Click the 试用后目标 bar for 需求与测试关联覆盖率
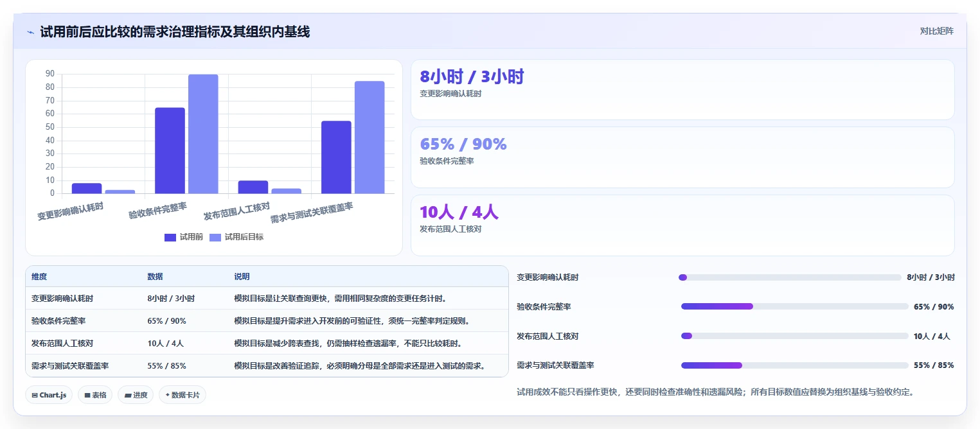This screenshot has height=429, width=980. [x=370, y=137]
